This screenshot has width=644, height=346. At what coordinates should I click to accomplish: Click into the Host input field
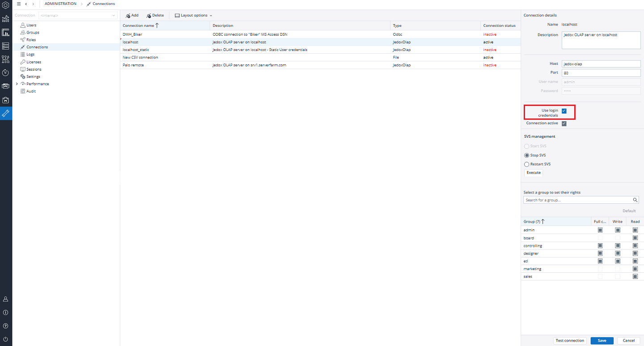coord(601,64)
